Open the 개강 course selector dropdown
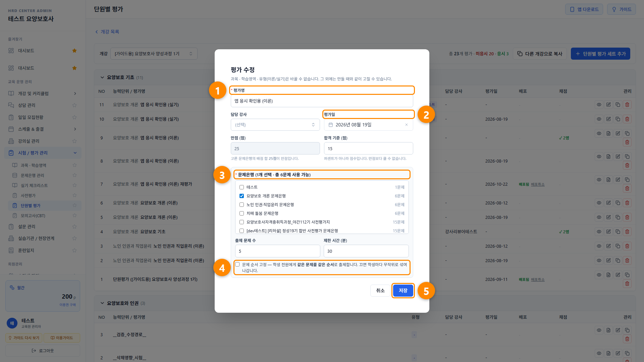Screen dimensions: 644x362 154,54
